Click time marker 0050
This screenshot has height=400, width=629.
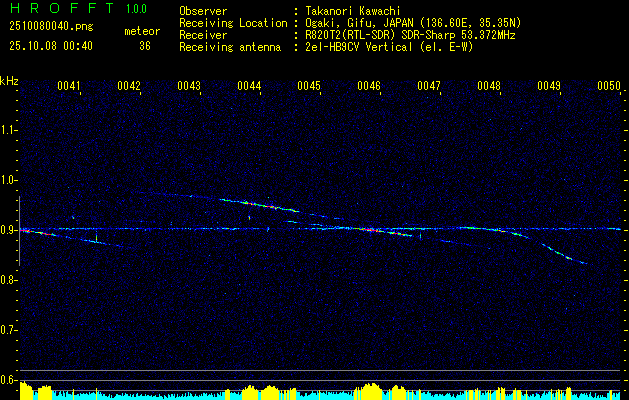(x=609, y=86)
